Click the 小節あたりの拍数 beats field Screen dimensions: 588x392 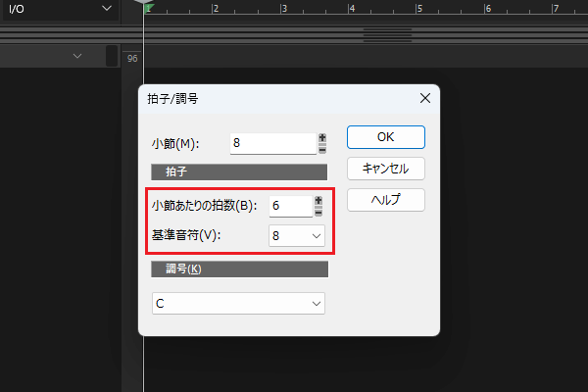290,206
